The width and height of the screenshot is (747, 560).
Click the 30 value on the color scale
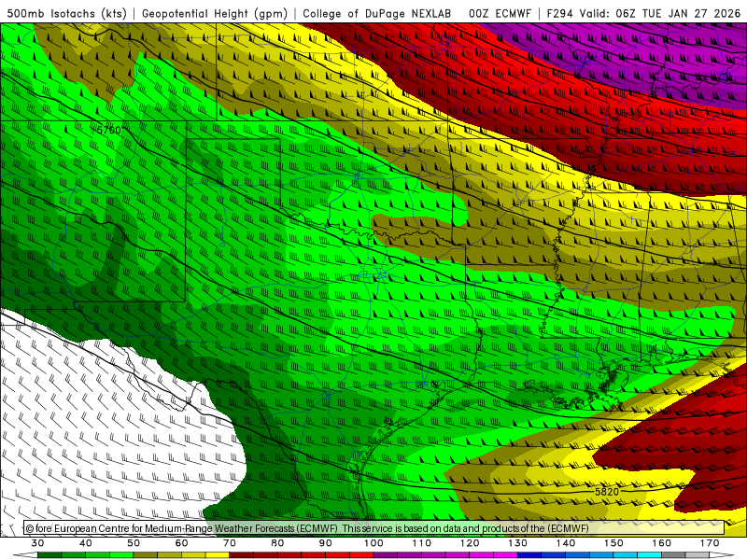[37, 543]
